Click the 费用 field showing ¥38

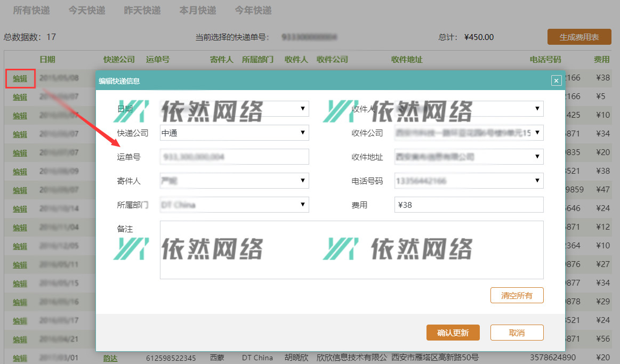(x=469, y=205)
